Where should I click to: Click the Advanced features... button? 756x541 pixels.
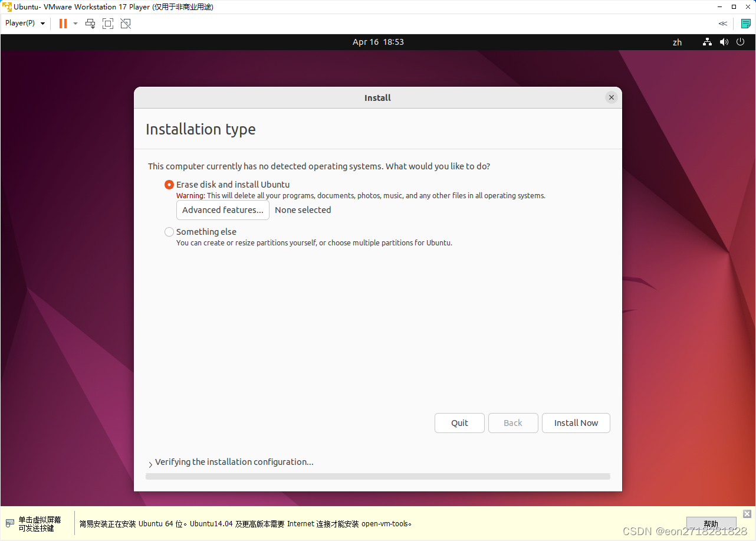coord(223,210)
